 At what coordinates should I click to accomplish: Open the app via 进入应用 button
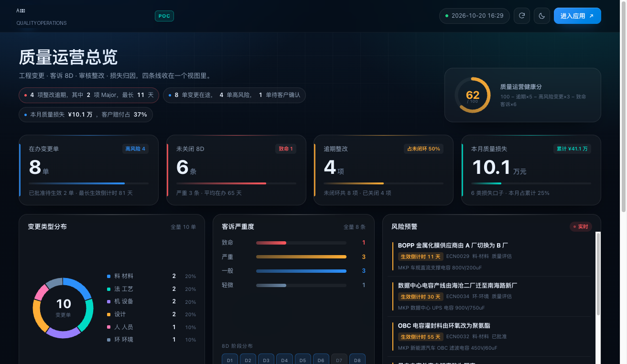pos(577,16)
